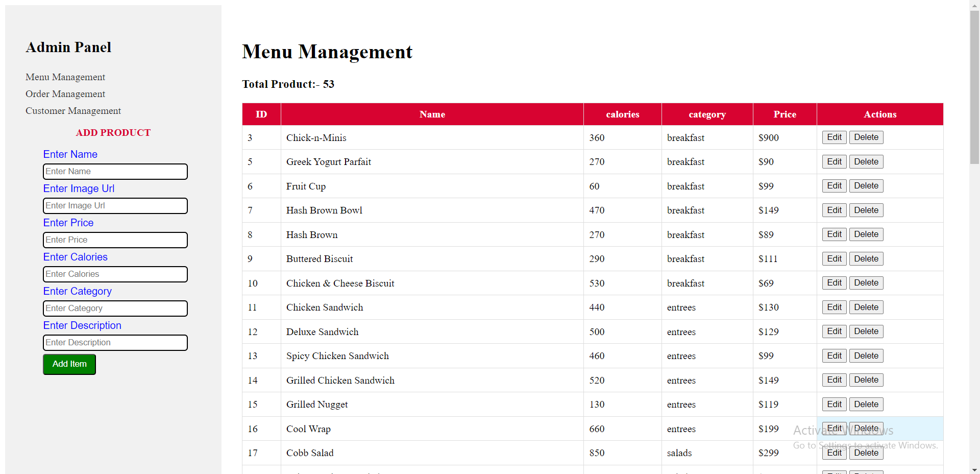
Task: Click the green Add Item button
Action: (x=69, y=364)
